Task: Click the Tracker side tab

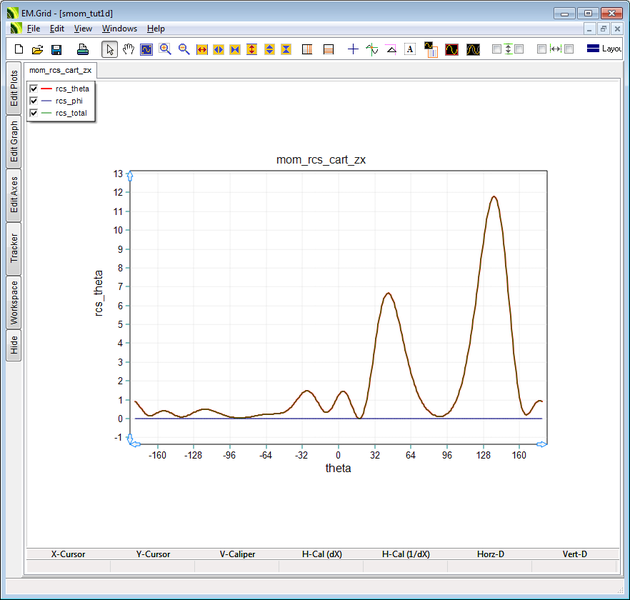Action: (14, 249)
